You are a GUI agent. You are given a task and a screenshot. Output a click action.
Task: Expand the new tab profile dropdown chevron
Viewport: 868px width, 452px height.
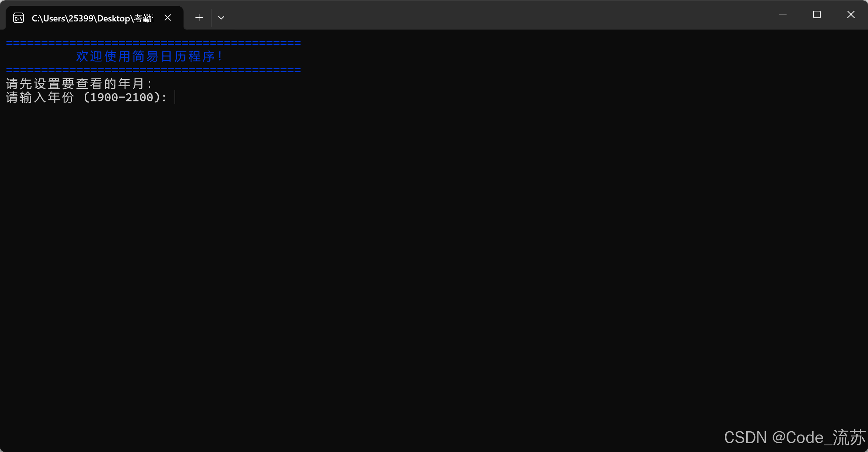221,18
